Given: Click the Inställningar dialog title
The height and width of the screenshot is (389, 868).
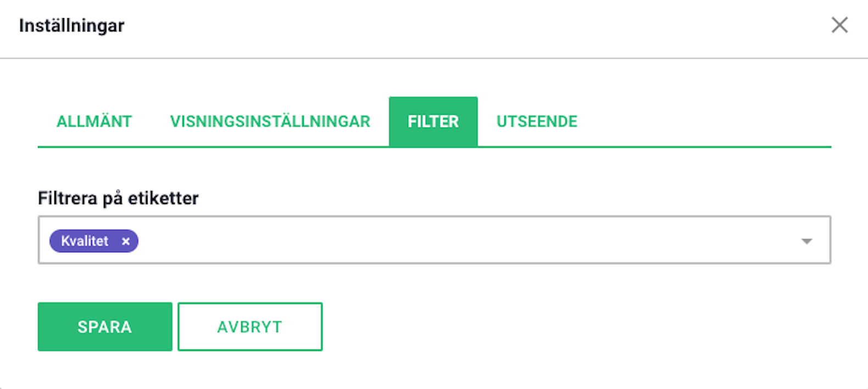Looking at the screenshot, I should click(71, 25).
